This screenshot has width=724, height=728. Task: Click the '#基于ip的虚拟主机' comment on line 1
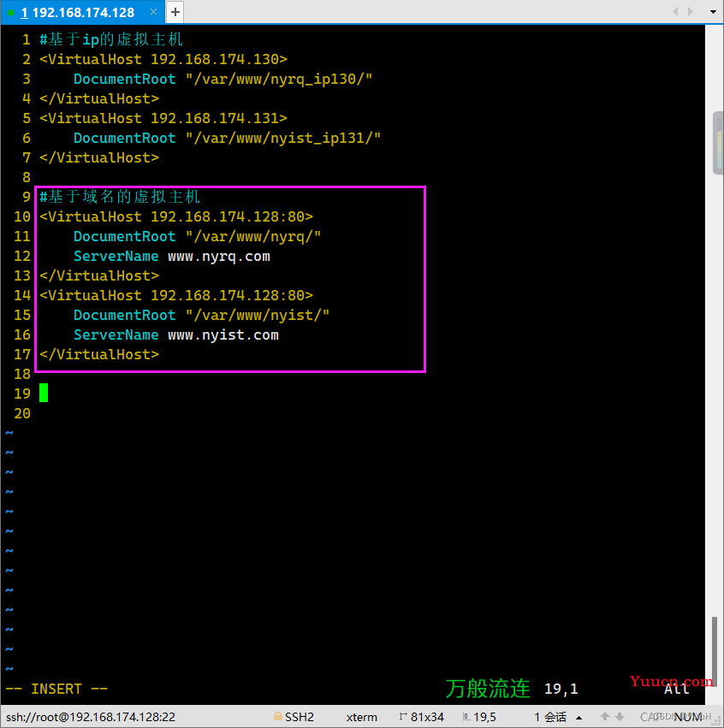pyautogui.click(x=111, y=39)
